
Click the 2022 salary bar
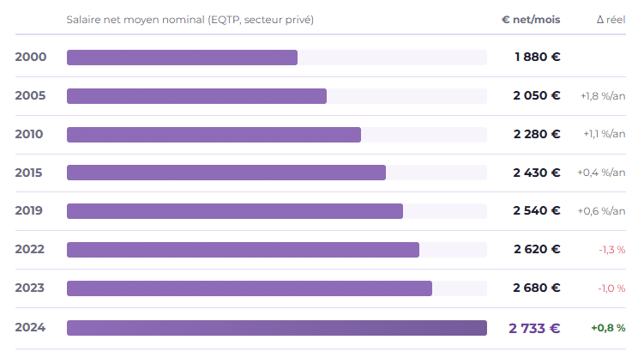point(244,250)
